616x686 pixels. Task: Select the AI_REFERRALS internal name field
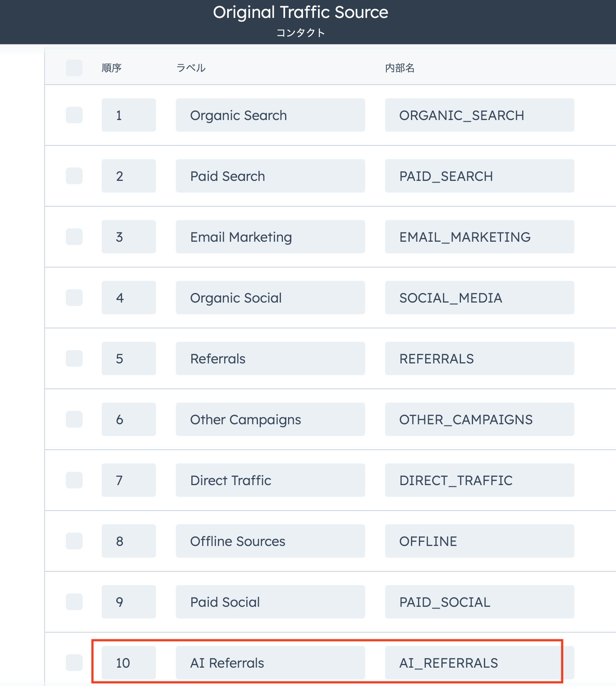pos(480,663)
